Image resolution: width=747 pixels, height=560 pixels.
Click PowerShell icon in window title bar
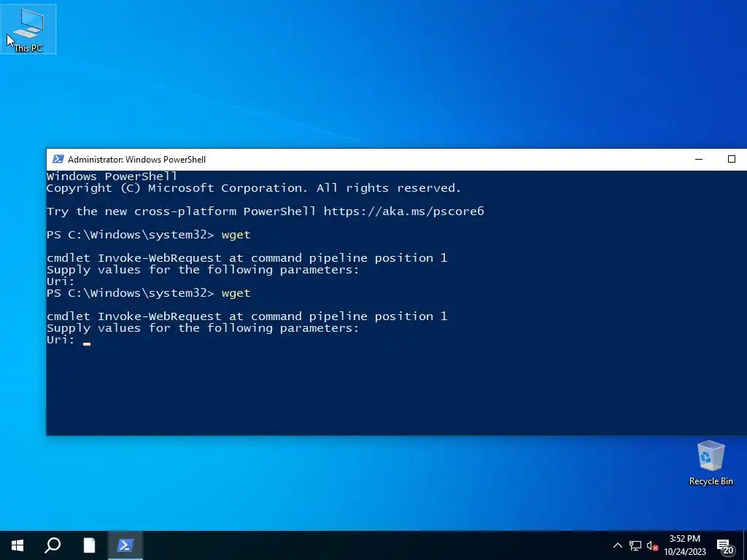point(58,159)
